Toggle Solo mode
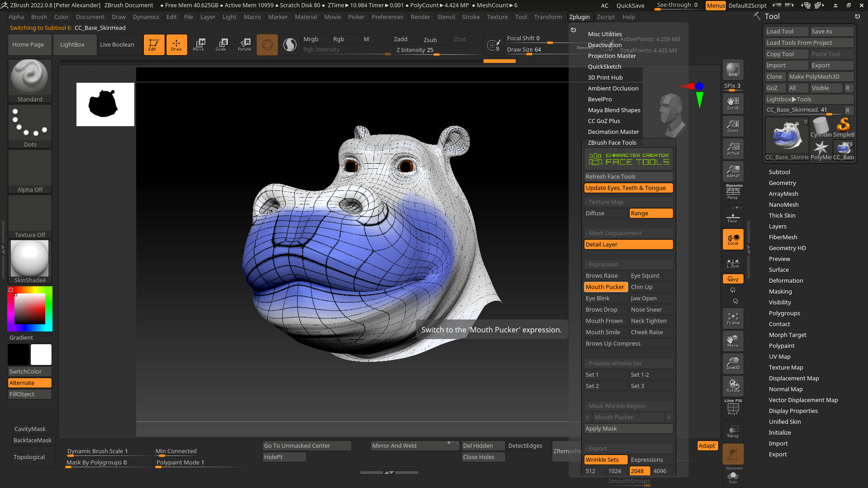This screenshot has width=868, height=488. (x=733, y=476)
